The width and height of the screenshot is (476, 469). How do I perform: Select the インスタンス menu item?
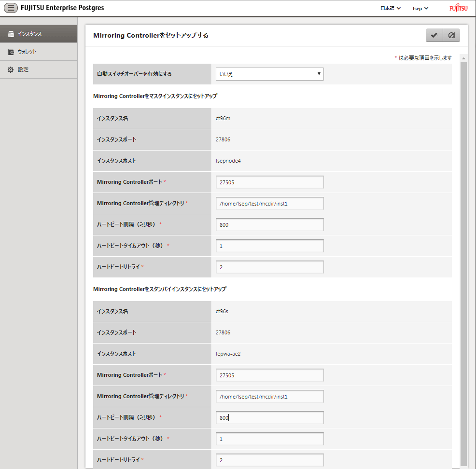(39, 34)
